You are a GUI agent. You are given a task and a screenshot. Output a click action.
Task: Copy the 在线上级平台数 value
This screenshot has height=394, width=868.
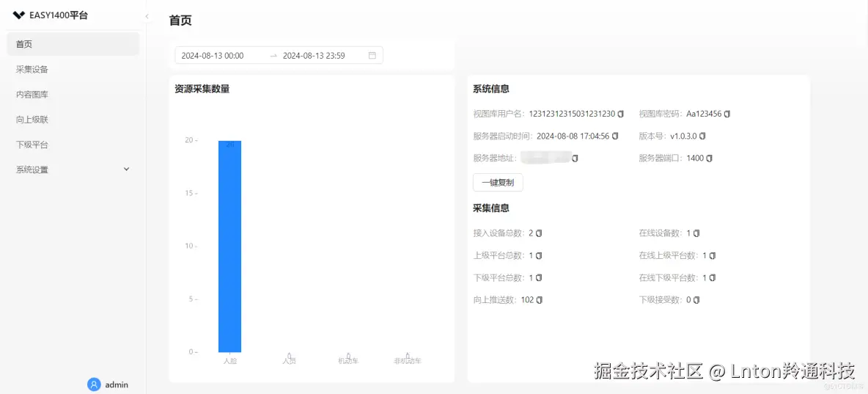click(x=713, y=255)
